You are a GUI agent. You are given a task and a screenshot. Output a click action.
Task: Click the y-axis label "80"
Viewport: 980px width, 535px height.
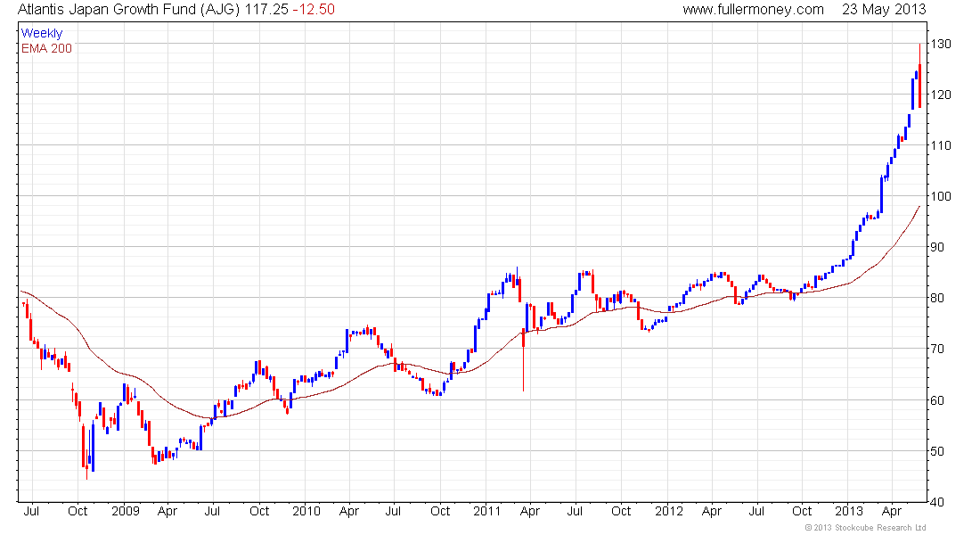[x=937, y=298]
